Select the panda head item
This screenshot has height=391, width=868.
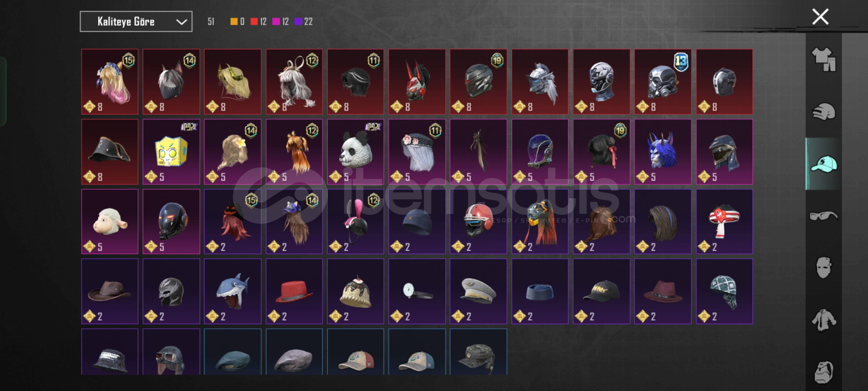click(x=356, y=152)
